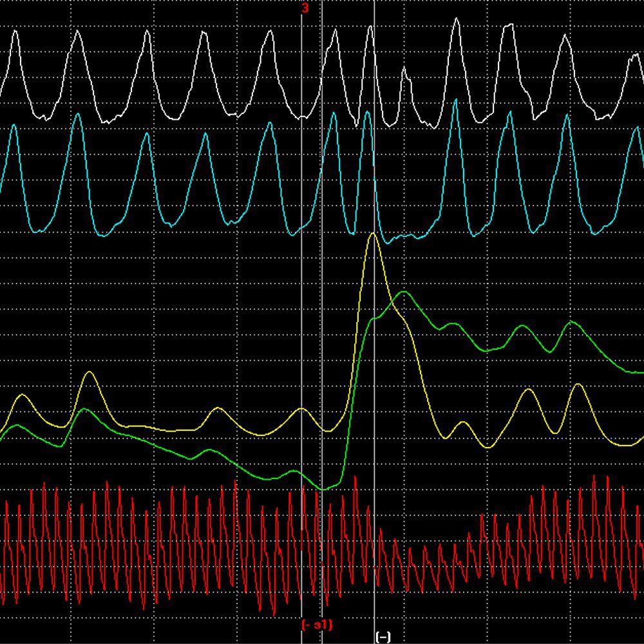The width and height of the screenshot is (644, 644).
Task: Click the tallest cyan peak right of answer line
Action: coord(455,101)
